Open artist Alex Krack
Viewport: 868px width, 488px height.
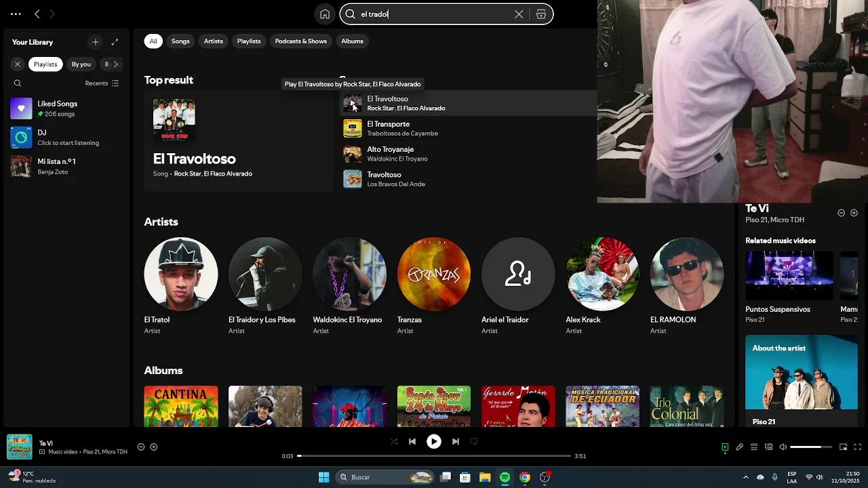point(602,274)
